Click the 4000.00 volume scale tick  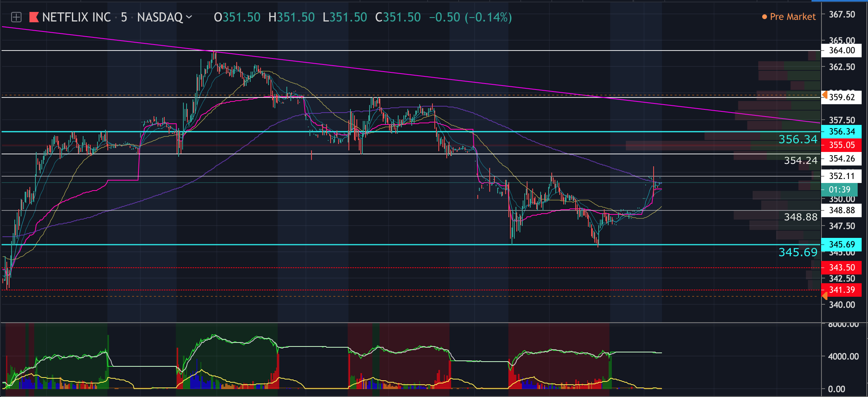pyautogui.click(x=843, y=356)
